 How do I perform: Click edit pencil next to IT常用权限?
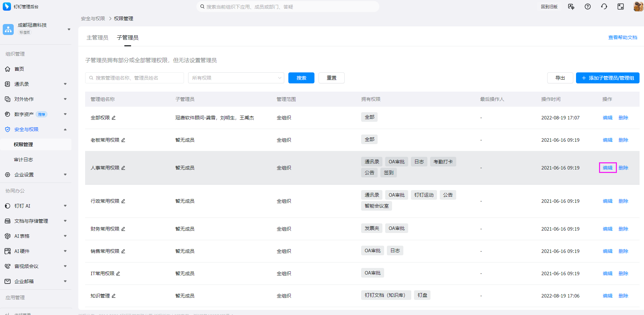point(118,273)
